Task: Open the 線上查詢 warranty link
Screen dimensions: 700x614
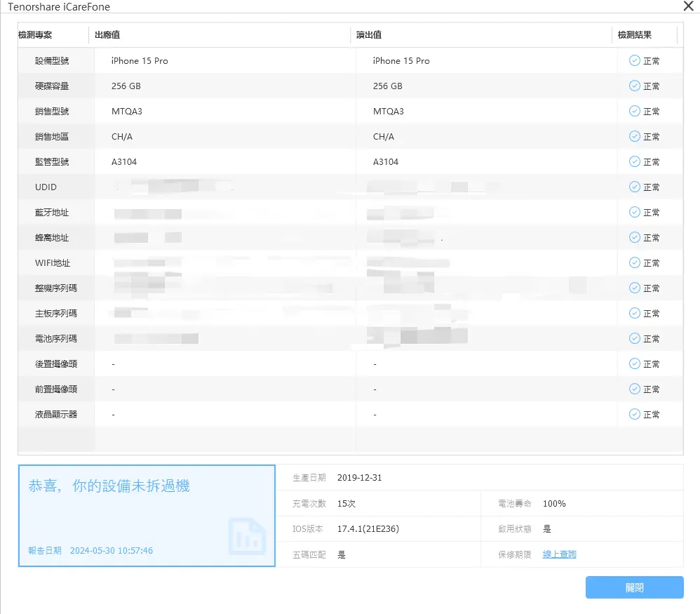Action: pyautogui.click(x=559, y=554)
